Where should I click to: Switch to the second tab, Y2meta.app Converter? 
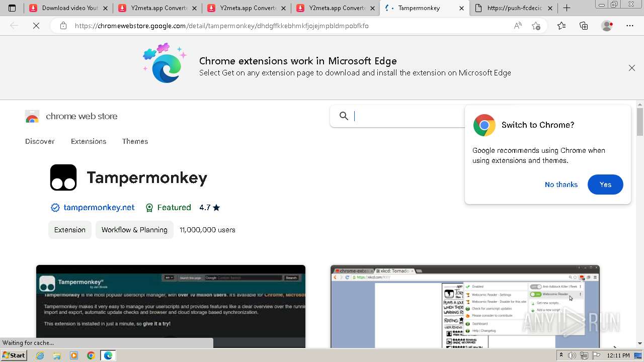[x=157, y=8]
